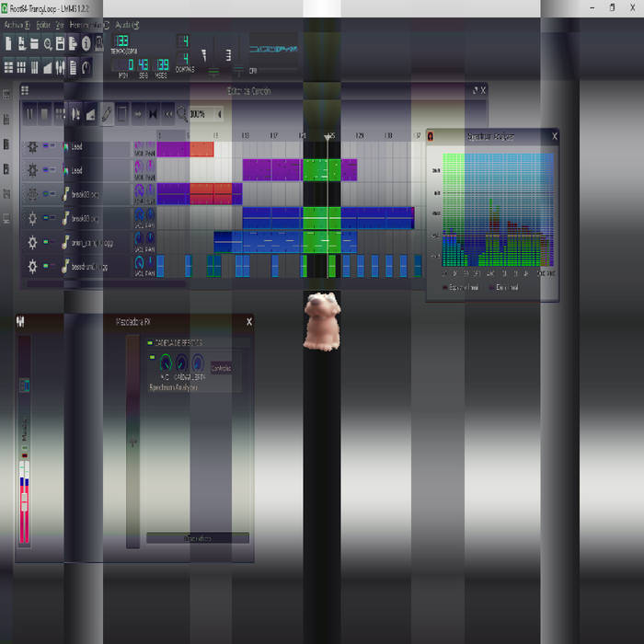Click the save project floppy disk icon

click(60, 43)
